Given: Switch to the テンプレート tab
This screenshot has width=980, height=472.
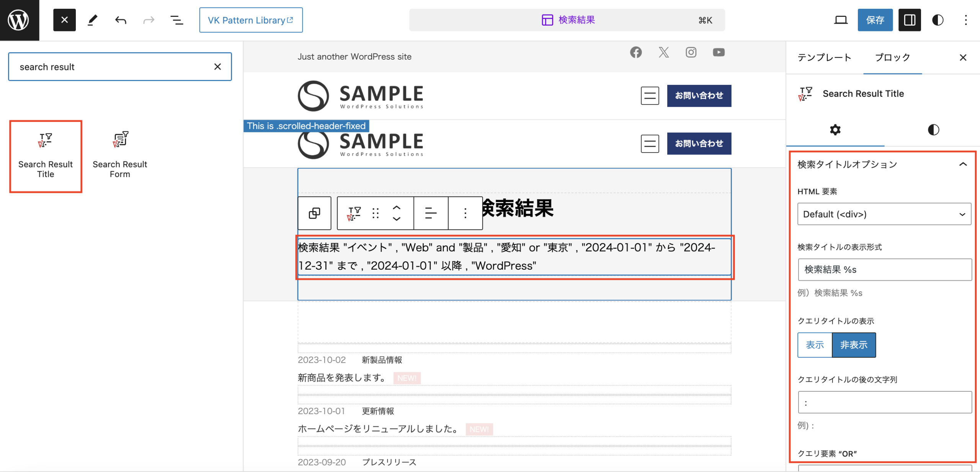Looking at the screenshot, I should (824, 57).
